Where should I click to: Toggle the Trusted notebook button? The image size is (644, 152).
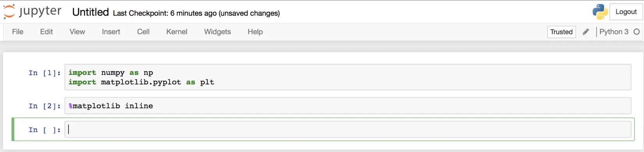point(561,32)
